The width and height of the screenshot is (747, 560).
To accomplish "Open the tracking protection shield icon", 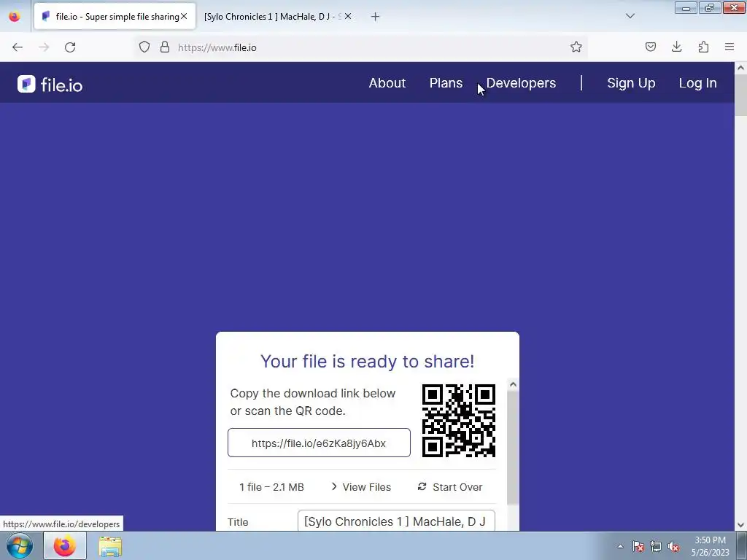I will [144, 47].
